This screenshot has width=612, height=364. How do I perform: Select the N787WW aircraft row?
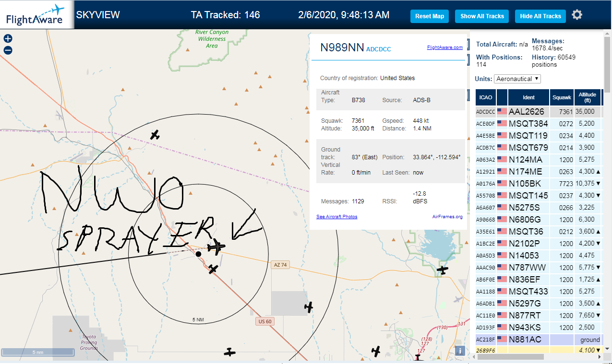(539, 267)
